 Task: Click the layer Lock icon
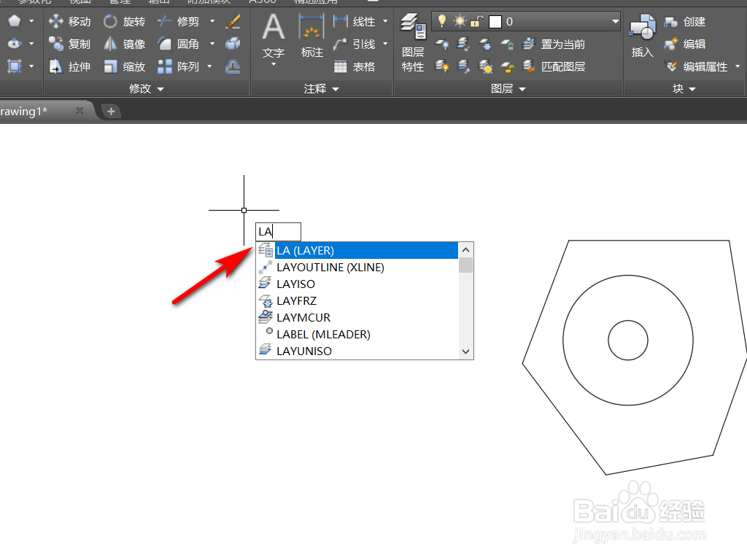click(x=508, y=44)
